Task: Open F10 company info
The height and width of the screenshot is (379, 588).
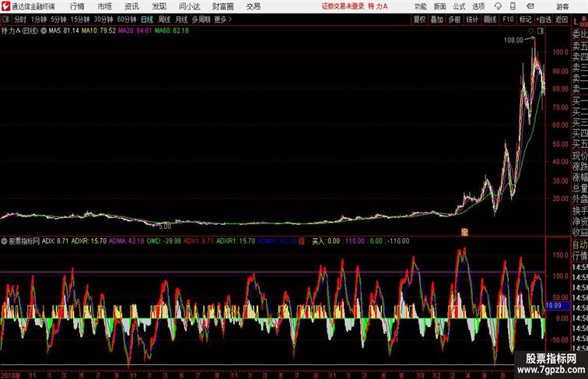Action: point(508,19)
